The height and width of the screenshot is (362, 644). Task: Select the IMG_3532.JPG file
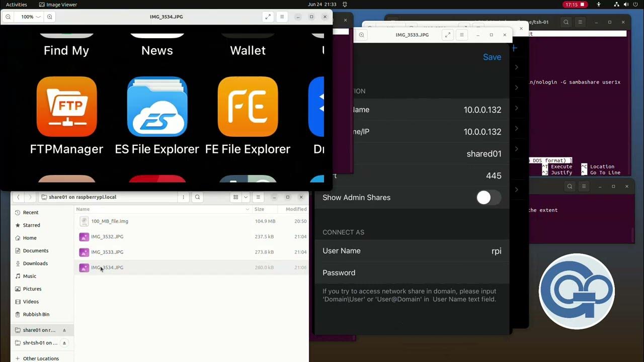(192, 236)
